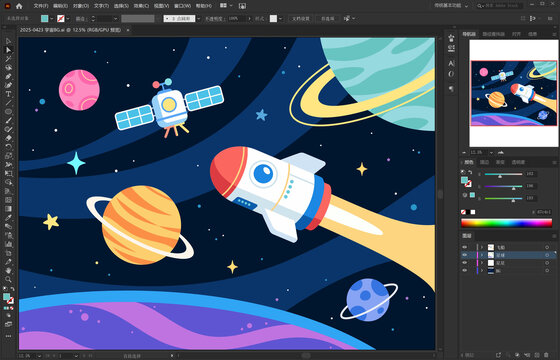The height and width of the screenshot is (360, 560).
Task: Select the Eraser tool
Action: pyautogui.click(x=9, y=138)
